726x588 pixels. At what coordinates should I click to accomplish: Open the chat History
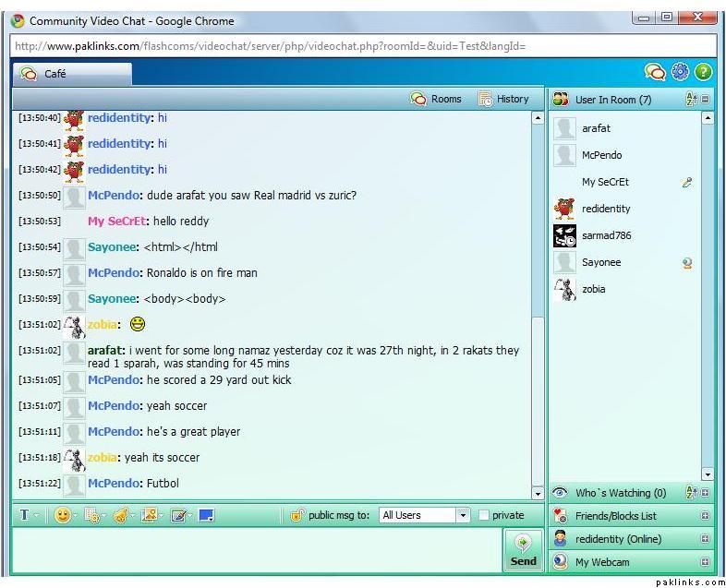coord(503,99)
